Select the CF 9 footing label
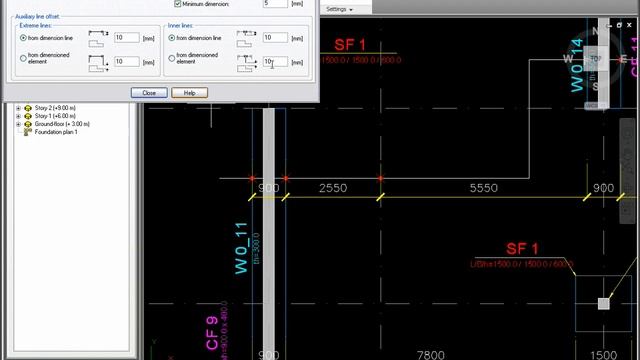The width and height of the screenshot is (640, 360). click(212, 333)
